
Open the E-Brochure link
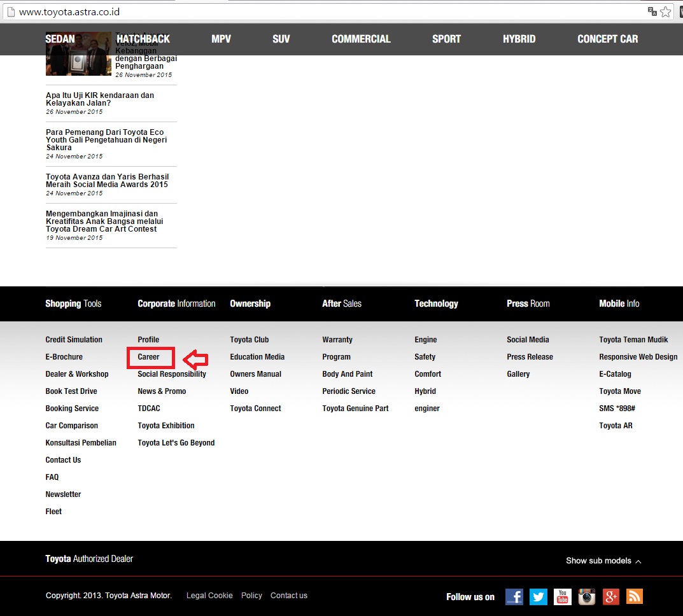pyautogui.click(x=64, y=356)
